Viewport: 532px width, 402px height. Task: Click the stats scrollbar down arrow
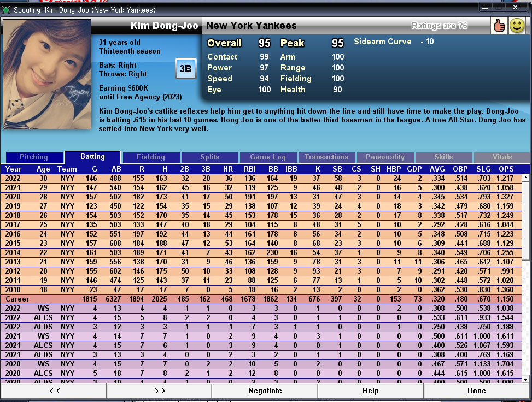(x=525, y=380)
